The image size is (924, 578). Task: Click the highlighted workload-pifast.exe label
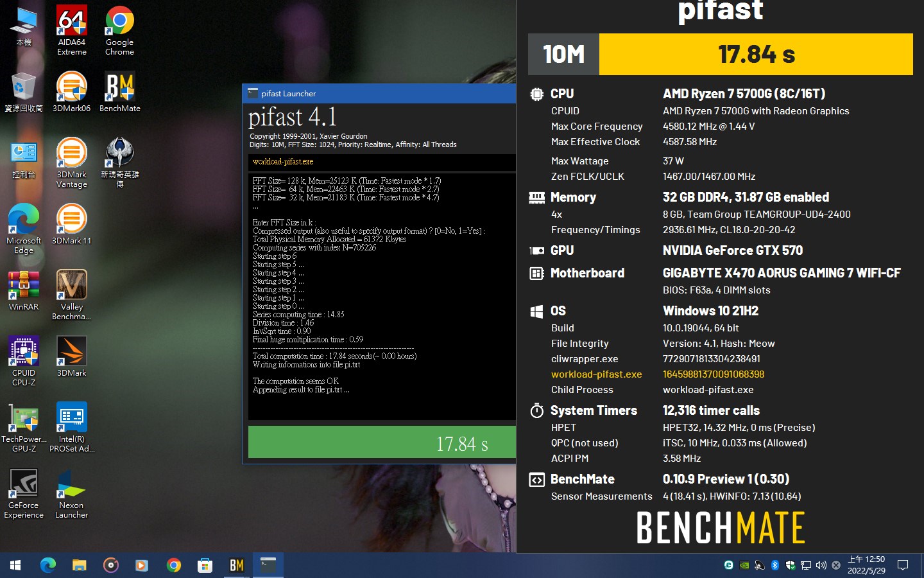coord(596,374)
